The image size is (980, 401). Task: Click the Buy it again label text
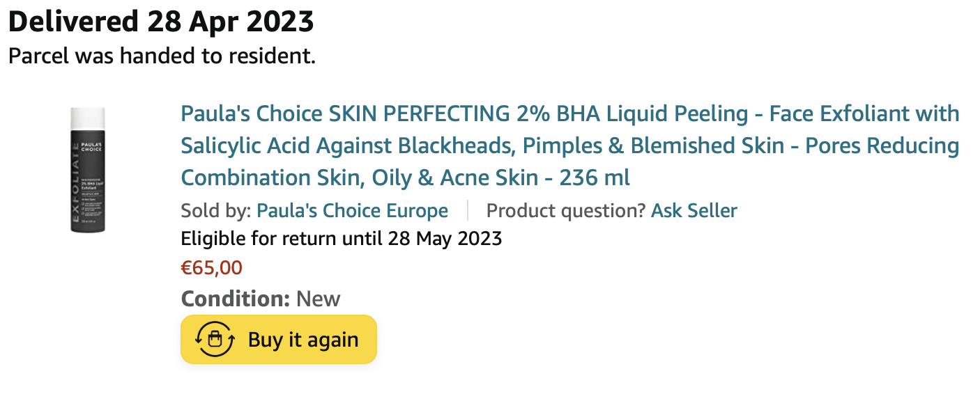click(x=303, y=340)
